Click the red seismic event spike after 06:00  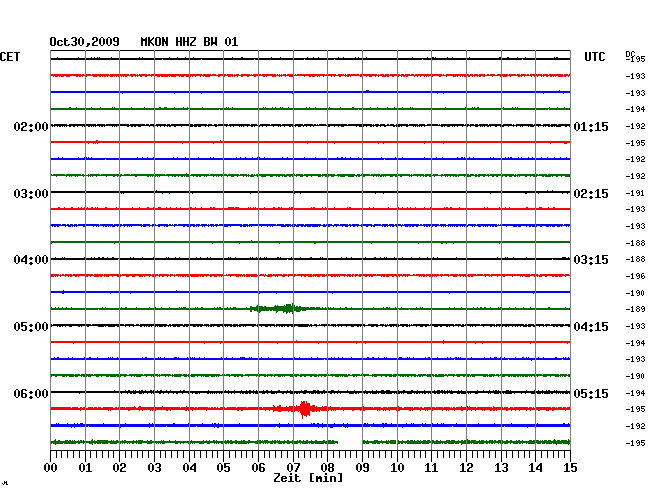click(305, 409)
